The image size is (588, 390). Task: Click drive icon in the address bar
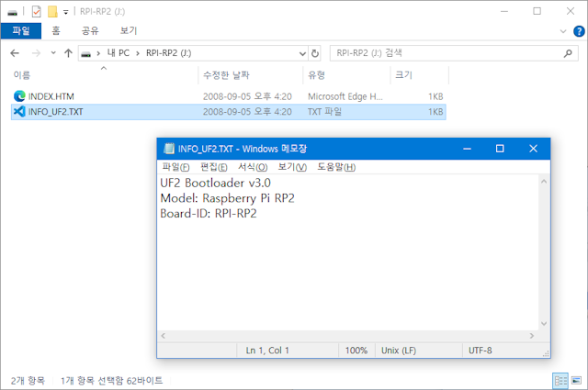click(86, 54)
